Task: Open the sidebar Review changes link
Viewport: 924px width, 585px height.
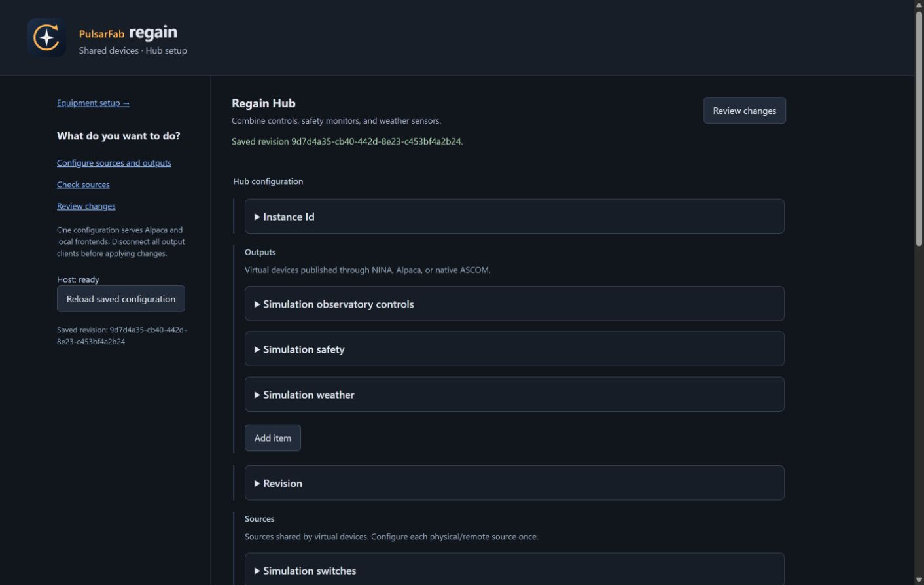Action: (x=86, y=206)
